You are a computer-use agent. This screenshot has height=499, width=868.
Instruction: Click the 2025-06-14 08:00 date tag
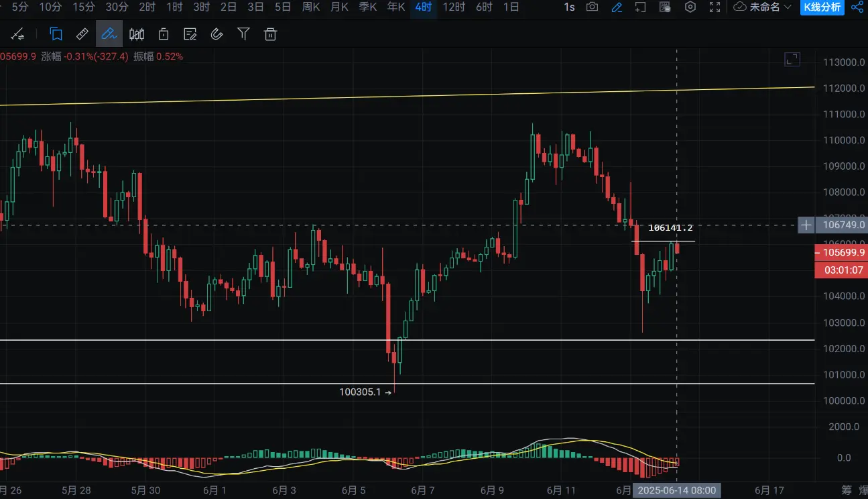pyautogui.click(x=677, y=490)
